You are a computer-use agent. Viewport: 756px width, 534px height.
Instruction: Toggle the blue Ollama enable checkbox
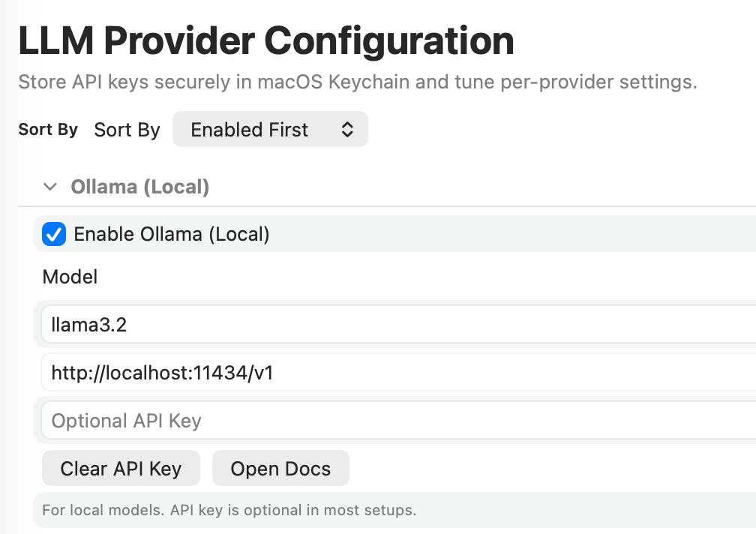pyautogui.click(x=53, y=234)
